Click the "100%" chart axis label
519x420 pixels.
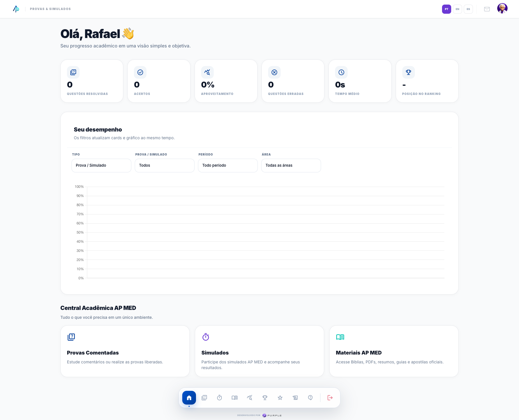(x=79, y=187)
